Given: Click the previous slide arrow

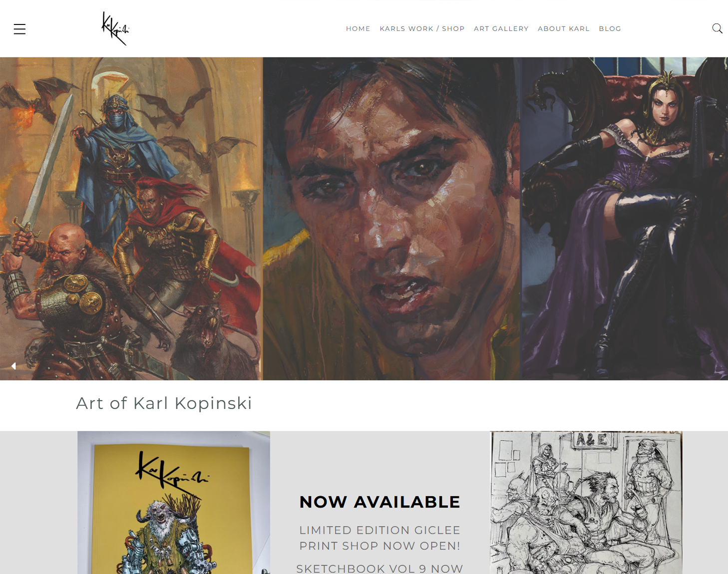Looking at the screenshot, I should [13, 366].
